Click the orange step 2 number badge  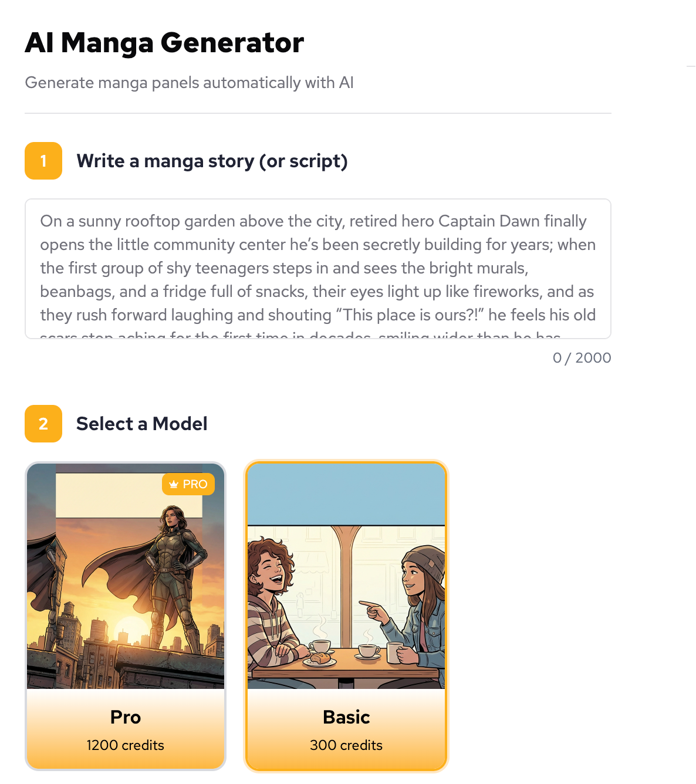click(43, 424)
